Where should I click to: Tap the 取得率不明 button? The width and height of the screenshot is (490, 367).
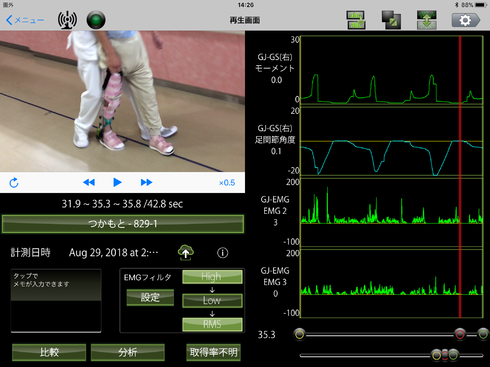tap(213, 352)
